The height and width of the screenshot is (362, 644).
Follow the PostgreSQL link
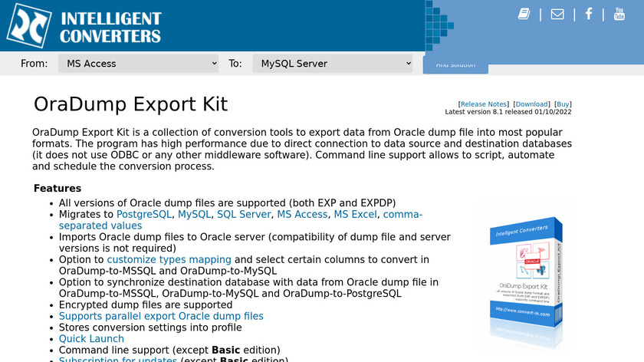(x=144, y=215)
